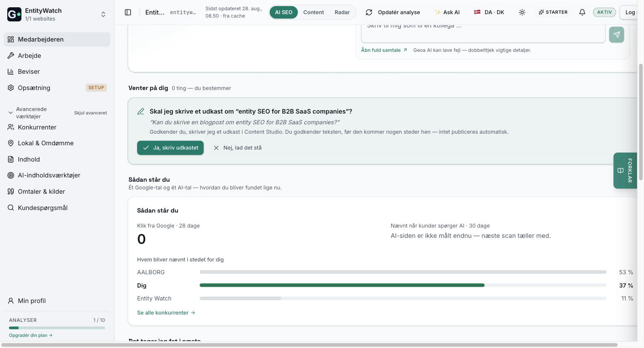Screen dimensions: 644x348
Task: Click Ja, skriv udkastet
Action: [x=171, y=148]
